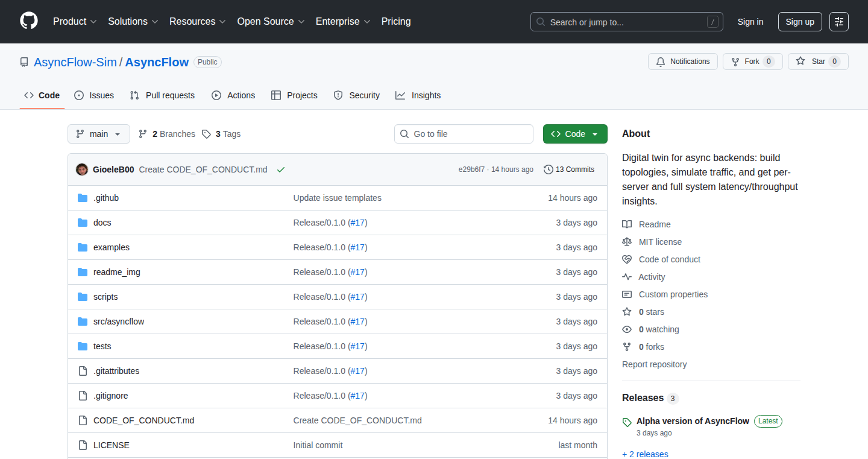The image size is (868, 459).
Task: Click the Code of conduct heart icon
Action: point(627,259)
